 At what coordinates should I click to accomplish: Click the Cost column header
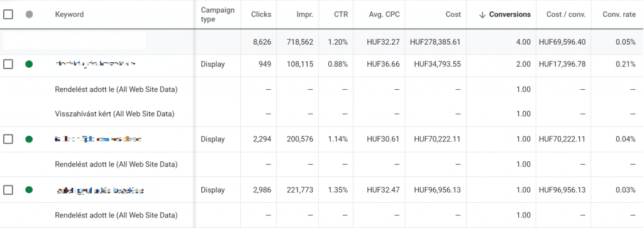tap(453, 14)
